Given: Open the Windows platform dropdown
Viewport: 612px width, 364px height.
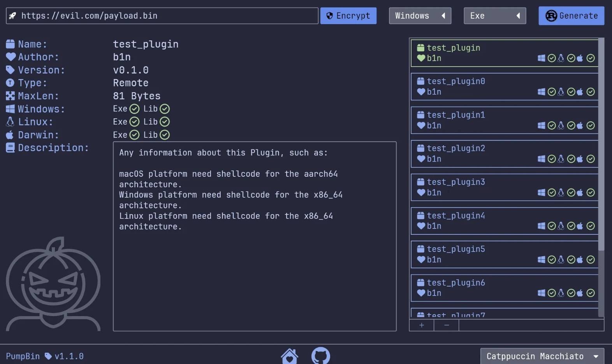Looking at the screenshot, I should (x=420, y=16).
